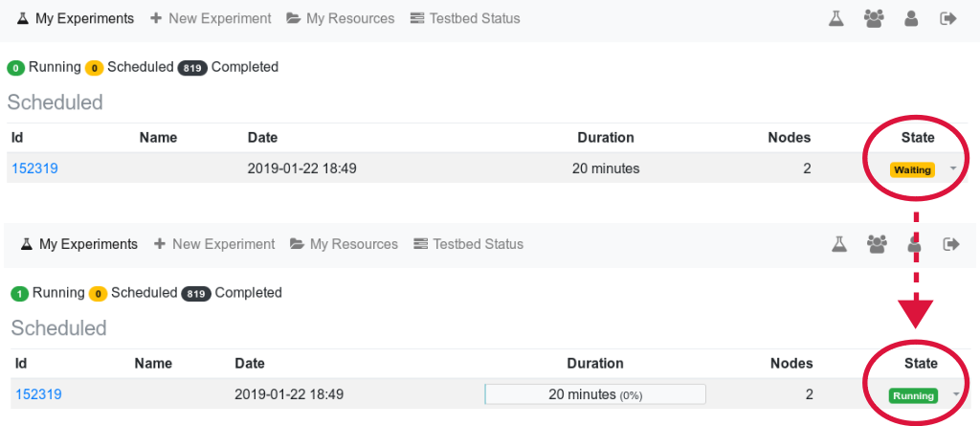Click the green 1 Running counter badge

point(19,293)
